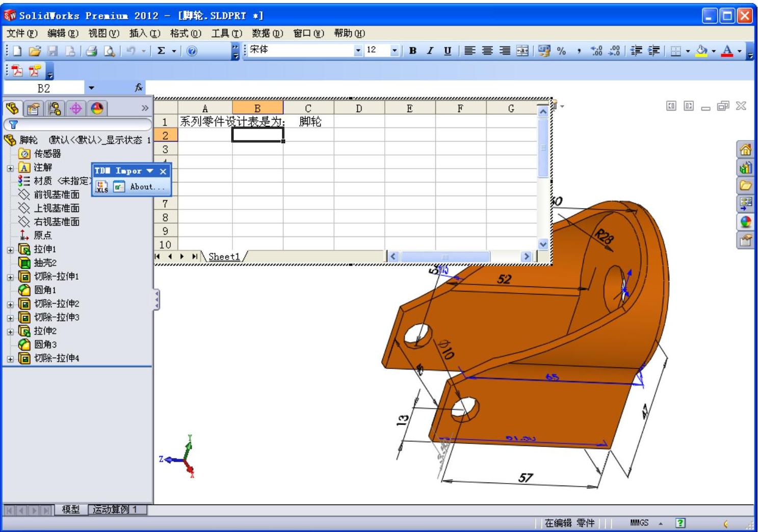
Task: Click the Print icon in toolbar
Action: click(92, 51)
